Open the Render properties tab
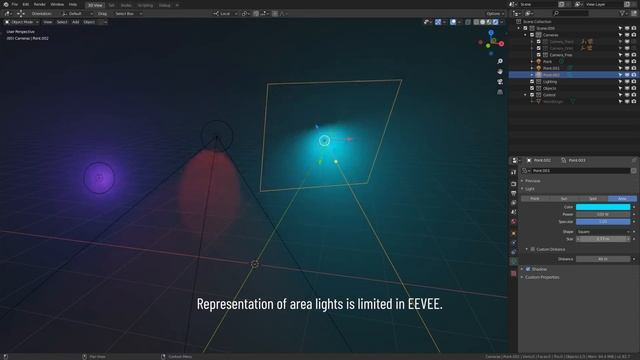 pos(513,184)
